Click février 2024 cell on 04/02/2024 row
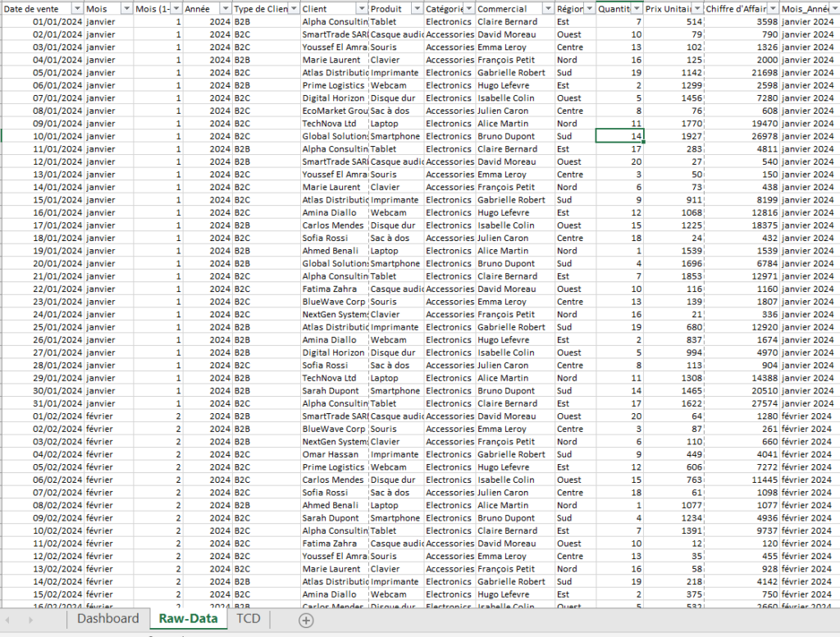Image resolution: width=840 pixels, height=637 pixels. [x=809, y=454]
